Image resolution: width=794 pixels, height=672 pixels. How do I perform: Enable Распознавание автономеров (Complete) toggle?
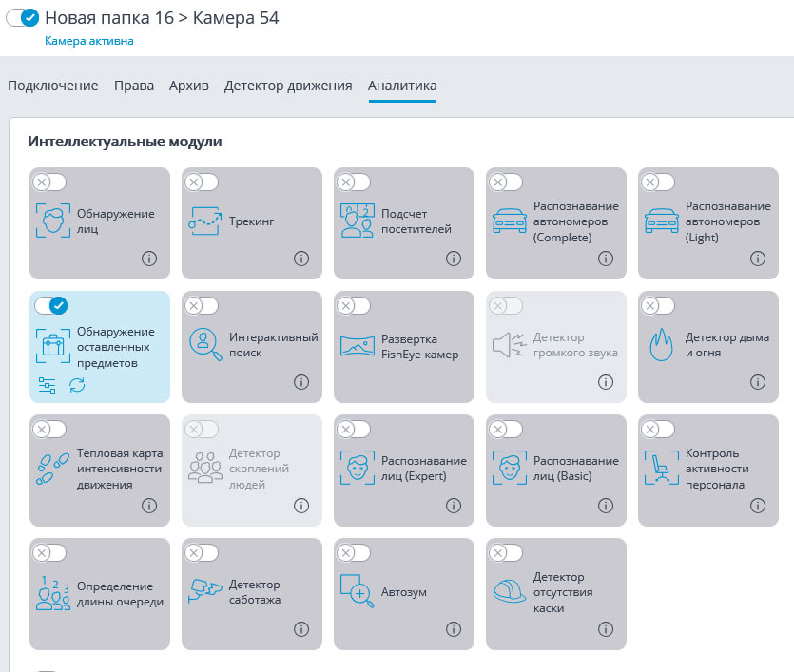point(506,182)
